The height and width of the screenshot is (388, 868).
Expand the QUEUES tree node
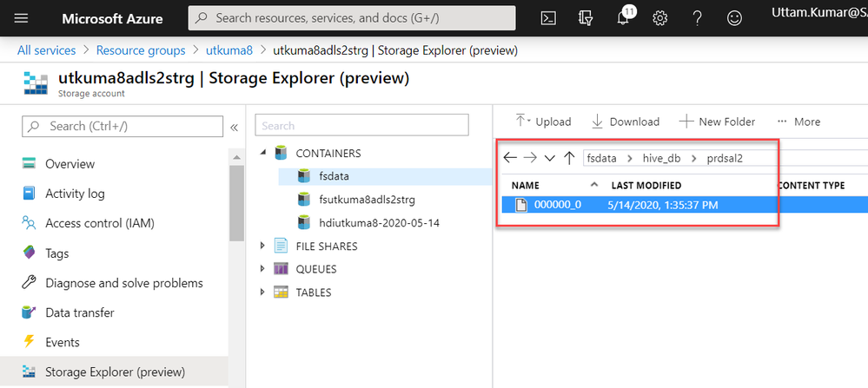point(263,269)
